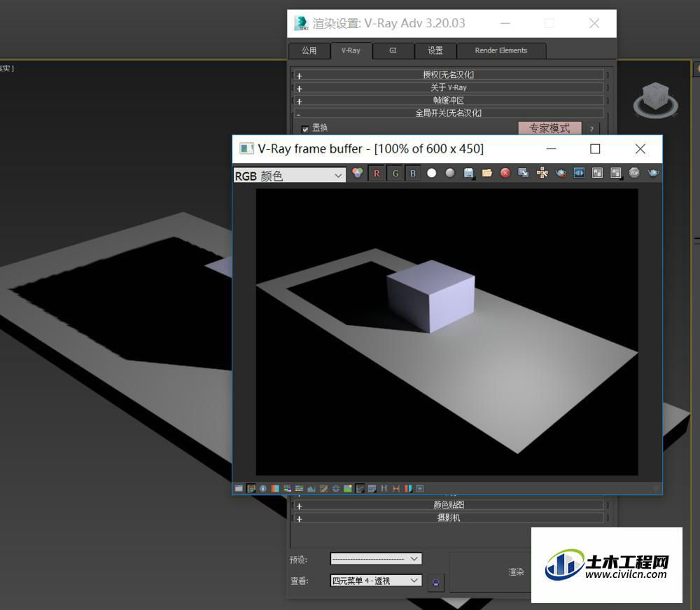Image resolution: width=700 pixels, height=610 pixels.
Task: Toggle the red channel R button
Action: [377, 173]
